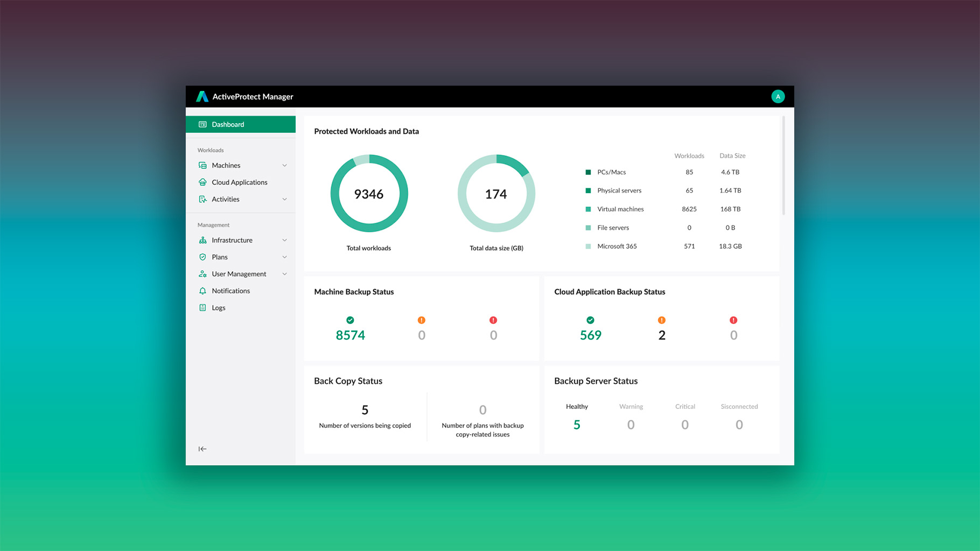Click the Microsoft 365 legend color square
The image size is (980, 551).
(x=588, y=246)
